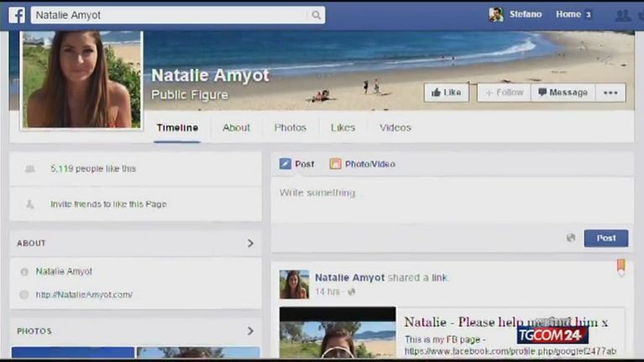Open the three-dots more options menu
The height and width of the screenshot is (362, 644).
(610, 92)
